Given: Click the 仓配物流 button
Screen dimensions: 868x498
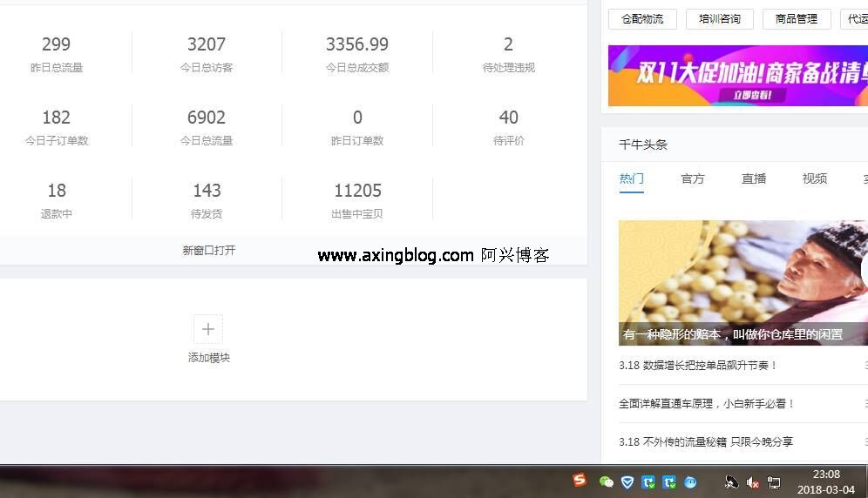Looking at the screenshot, I should click(642, 19).
